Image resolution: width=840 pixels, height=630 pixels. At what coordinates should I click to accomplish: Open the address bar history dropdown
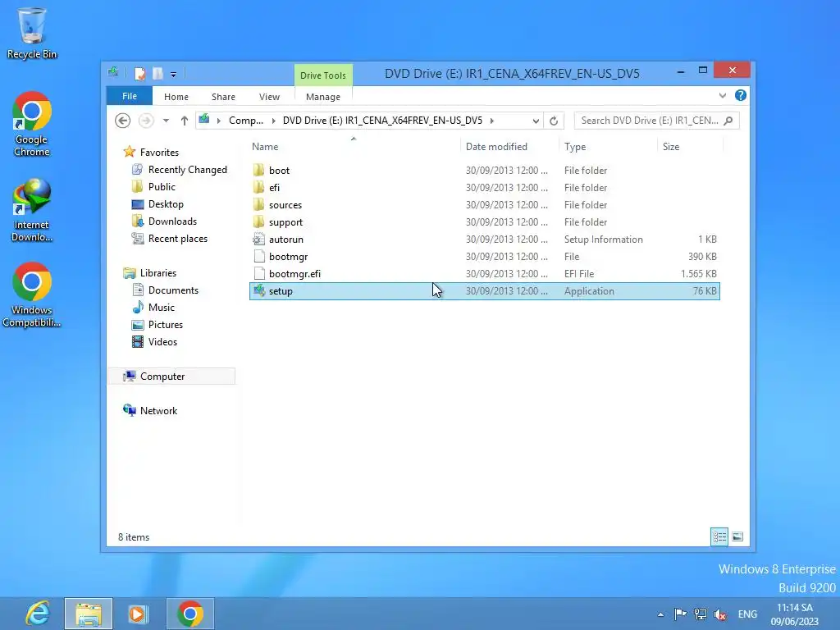536,121
